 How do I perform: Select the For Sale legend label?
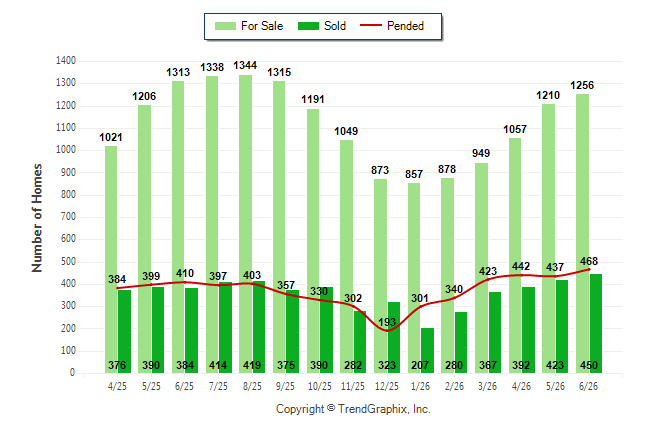(262, 26)
